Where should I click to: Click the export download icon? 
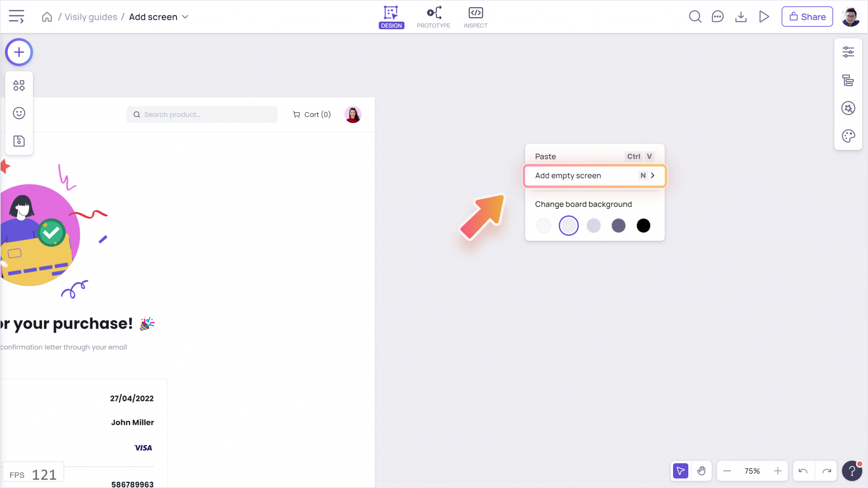pos(741,17)
